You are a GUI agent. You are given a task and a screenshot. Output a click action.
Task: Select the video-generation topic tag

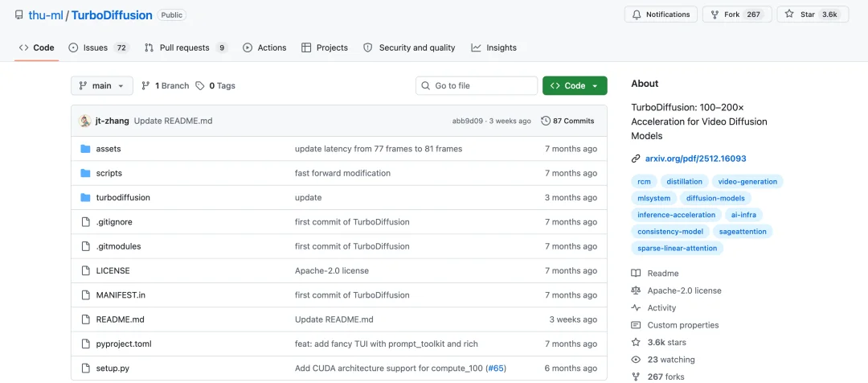747,181
